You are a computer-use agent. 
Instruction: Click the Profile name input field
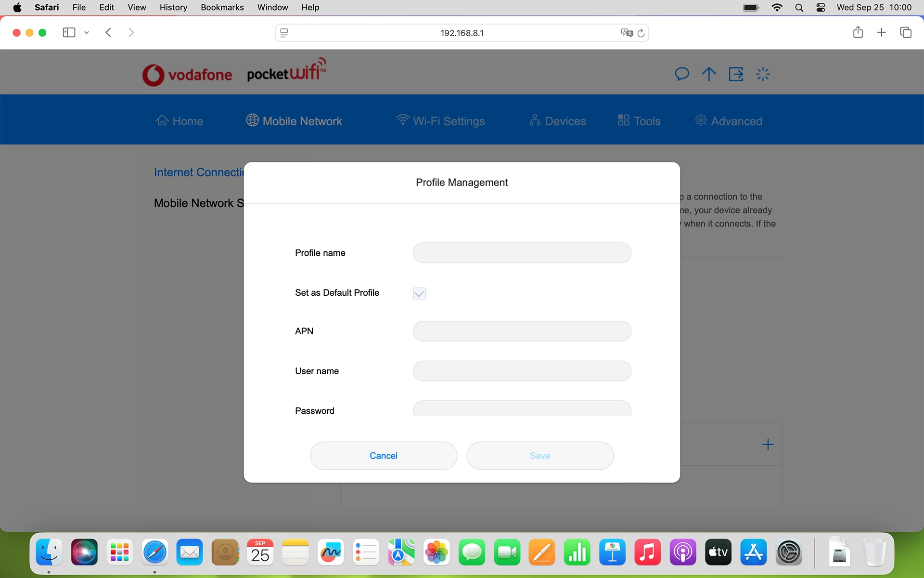(x=522, y=253)
